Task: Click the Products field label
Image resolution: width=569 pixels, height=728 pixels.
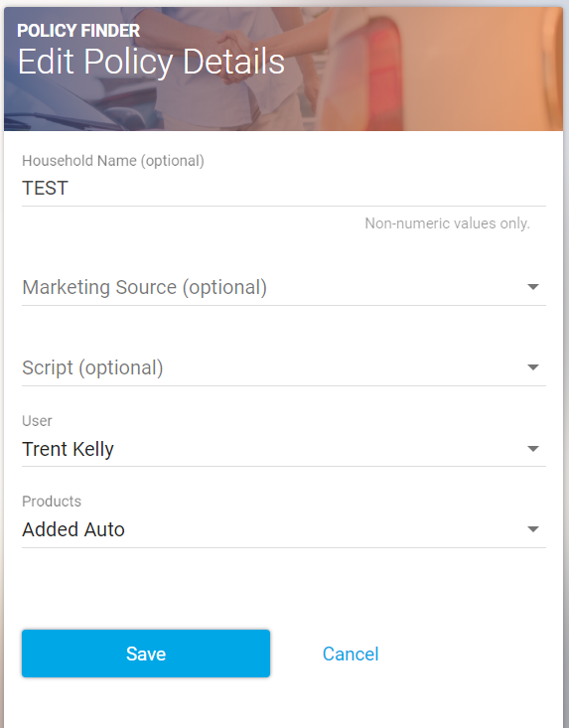Action: click(x=52, y=502)
